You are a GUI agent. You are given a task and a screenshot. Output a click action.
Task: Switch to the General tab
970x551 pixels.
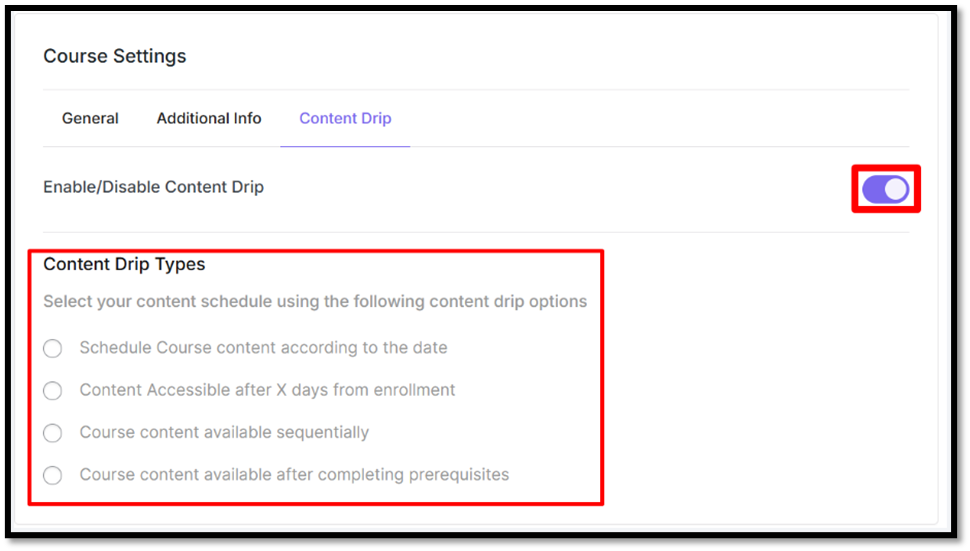(90, 118)
